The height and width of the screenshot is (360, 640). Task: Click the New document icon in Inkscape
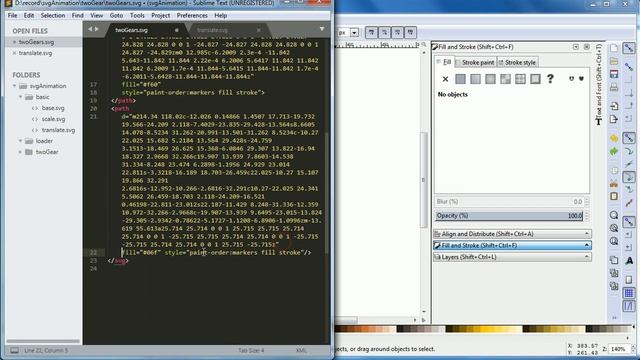pyautogui.click(x=614, y=48)
